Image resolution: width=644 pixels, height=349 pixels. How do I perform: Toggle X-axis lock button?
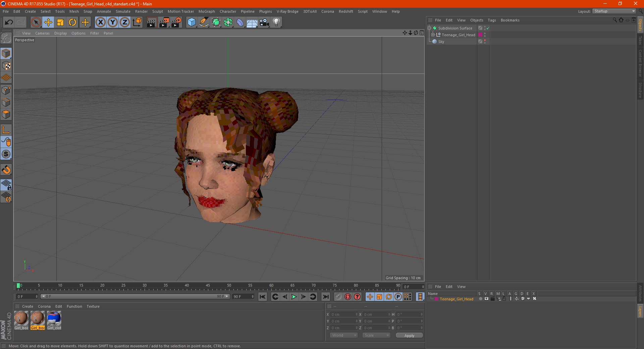[100, 22]
